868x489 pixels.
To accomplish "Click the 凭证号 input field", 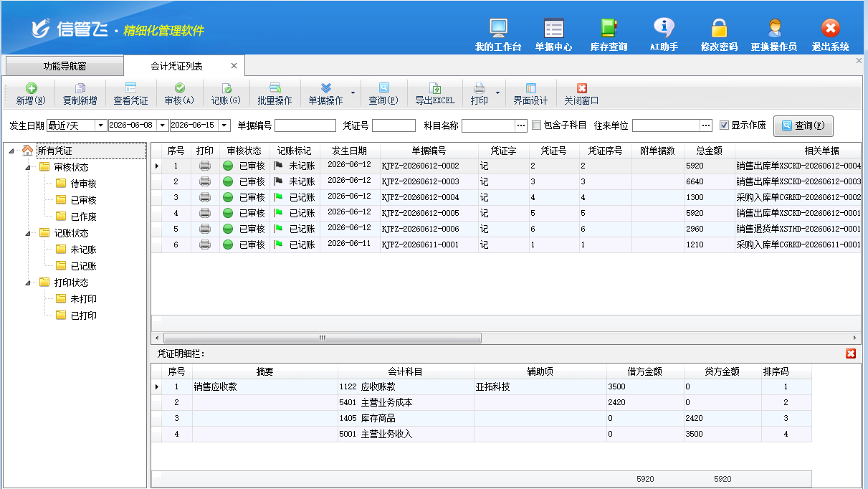I will [x=394, y=125].
